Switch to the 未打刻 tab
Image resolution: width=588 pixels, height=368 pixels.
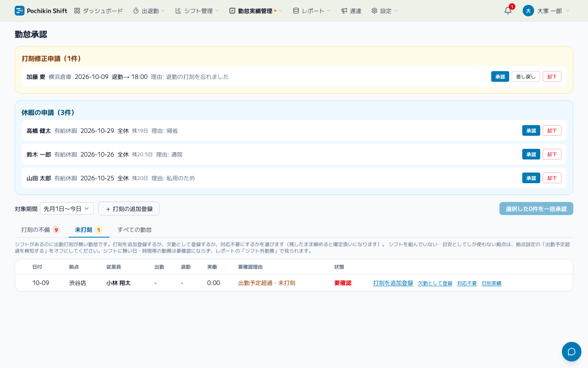89,230
